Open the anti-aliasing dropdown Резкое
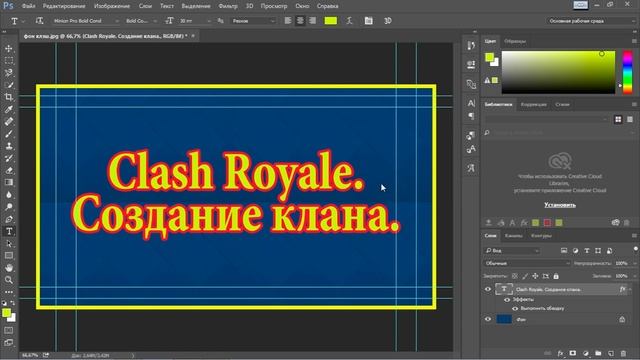The height and width of the screenshot is (360, 640). pos(253,21)
